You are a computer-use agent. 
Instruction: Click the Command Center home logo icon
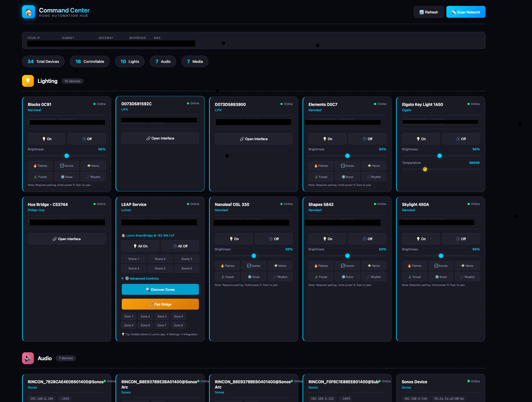(x=29, y=12)
